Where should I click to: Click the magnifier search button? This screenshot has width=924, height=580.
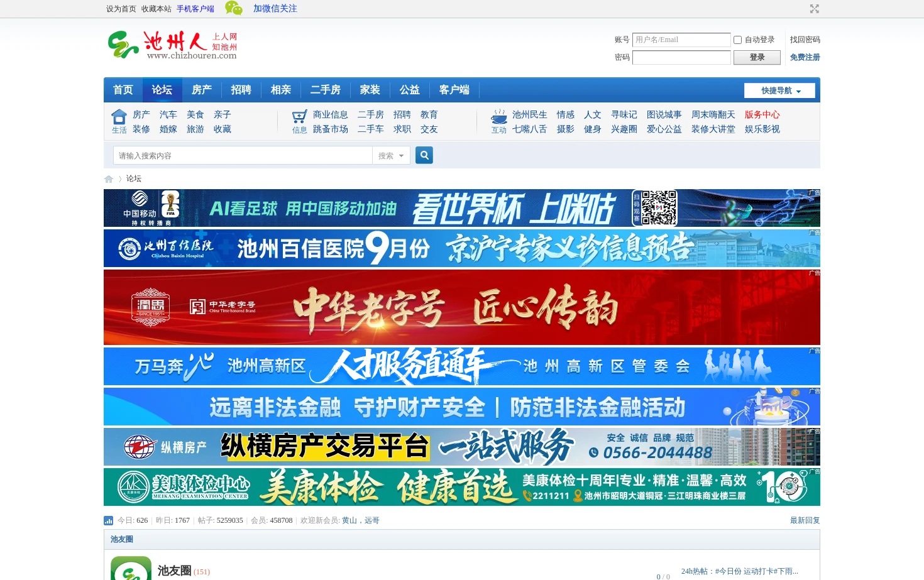click(x=424, y=155)
